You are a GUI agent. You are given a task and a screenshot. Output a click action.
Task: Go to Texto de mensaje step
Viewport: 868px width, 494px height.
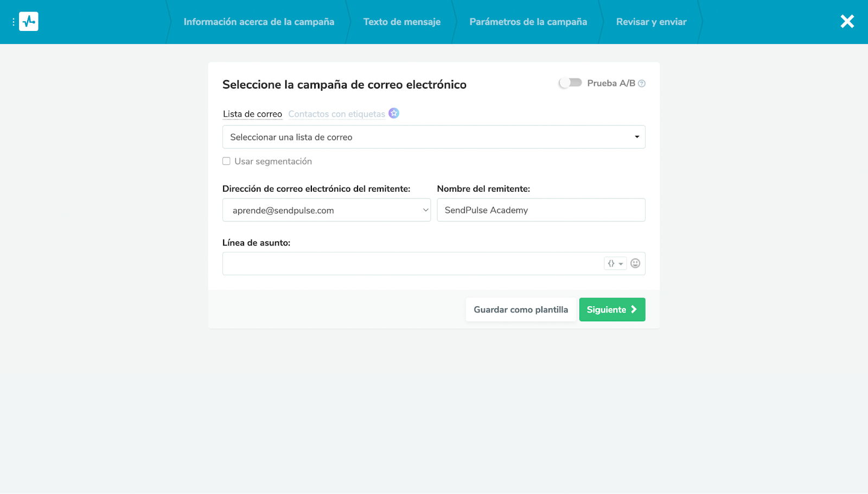(x=402, y=22)
